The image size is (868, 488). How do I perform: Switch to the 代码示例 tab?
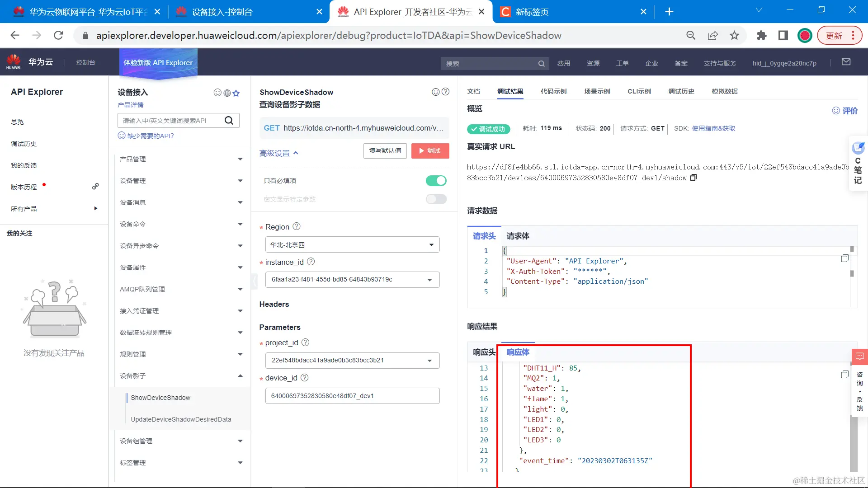pyautogui.click(x=553, y=91)
